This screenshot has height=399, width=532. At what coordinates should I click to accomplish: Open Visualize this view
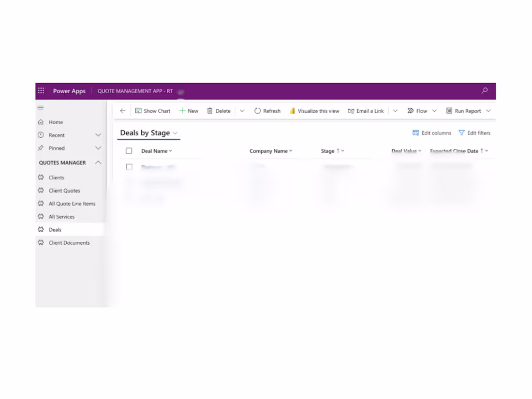point(314,111)
